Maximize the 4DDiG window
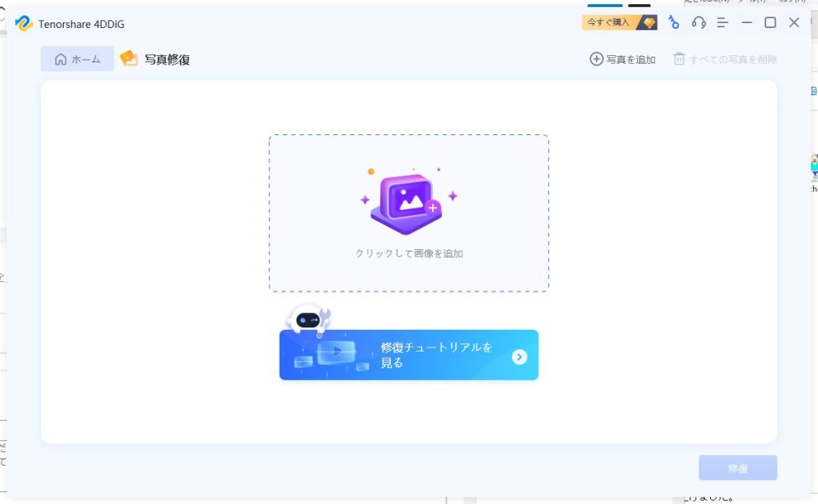 770,22
